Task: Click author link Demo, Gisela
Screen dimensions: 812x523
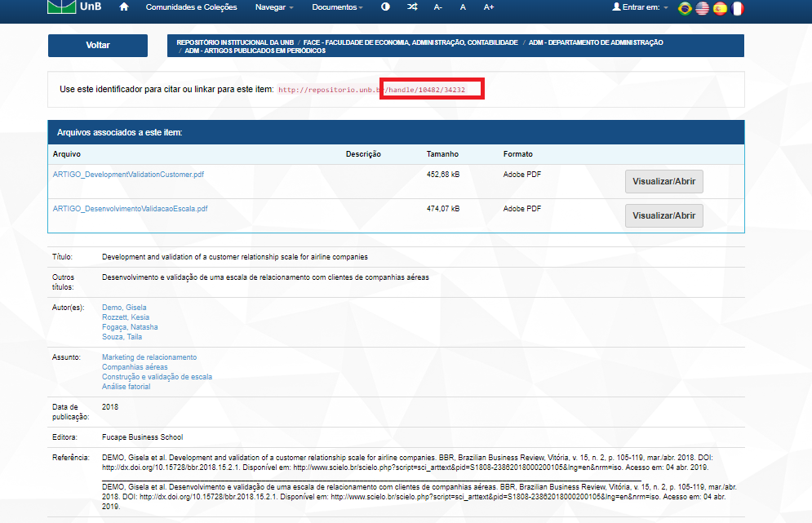Action: click(x=124, y=308)
